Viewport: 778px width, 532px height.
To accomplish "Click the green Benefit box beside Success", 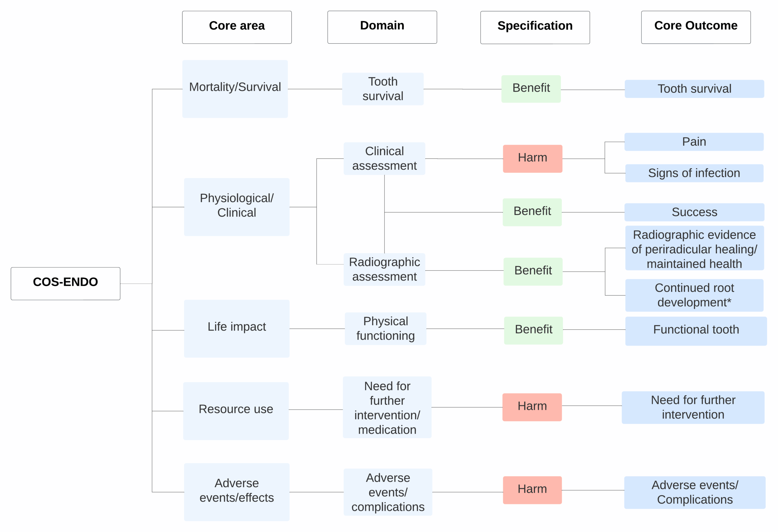I will coord(532,212).
